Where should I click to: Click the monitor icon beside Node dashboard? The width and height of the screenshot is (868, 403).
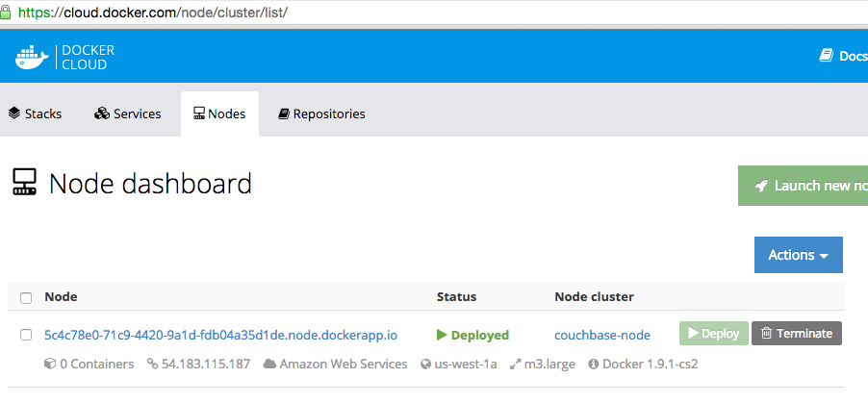25,183
